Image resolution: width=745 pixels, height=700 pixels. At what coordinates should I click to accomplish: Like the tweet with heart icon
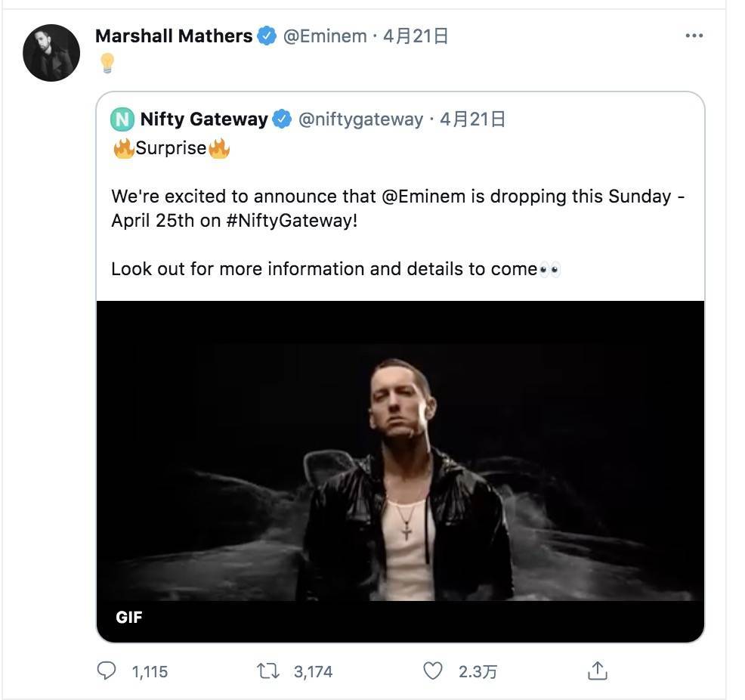(x=432, y=671)
